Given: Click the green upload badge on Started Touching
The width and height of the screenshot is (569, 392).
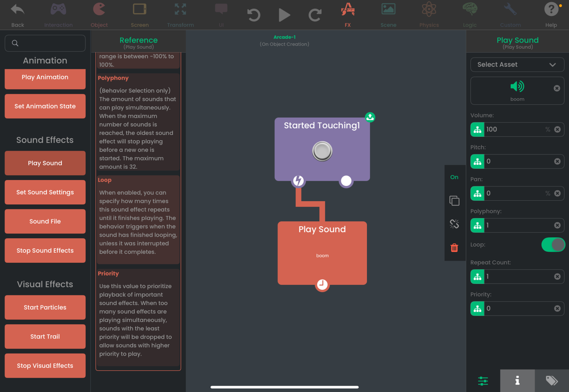Looking at the screenshot, I should pos(370,117).
